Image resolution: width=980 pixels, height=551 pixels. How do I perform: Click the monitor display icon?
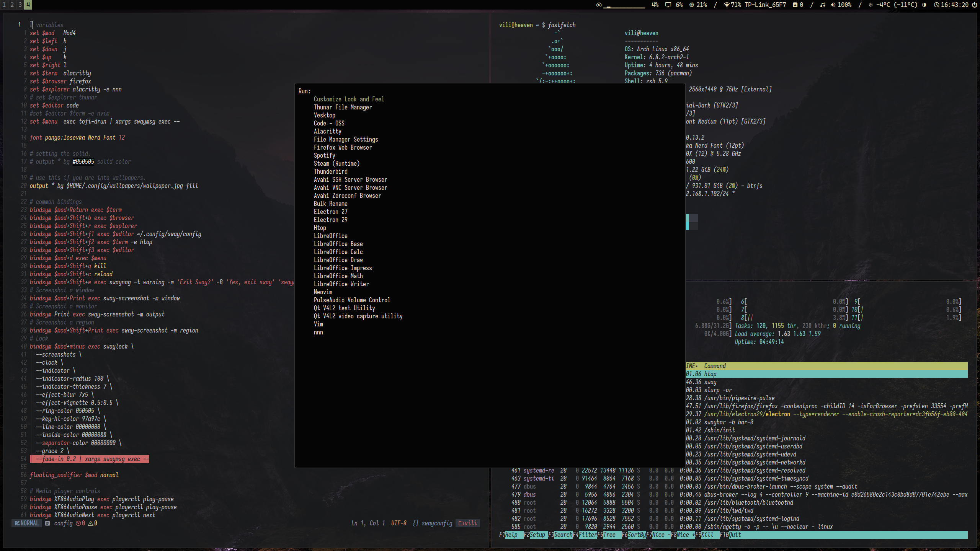(x=668, y=5)
